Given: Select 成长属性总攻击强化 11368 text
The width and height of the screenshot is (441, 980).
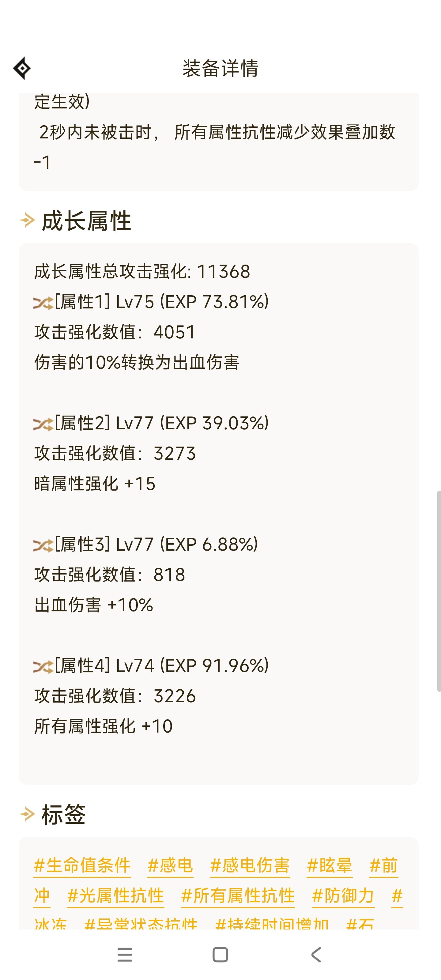Looking at the screenshot, I should [142, 272].
